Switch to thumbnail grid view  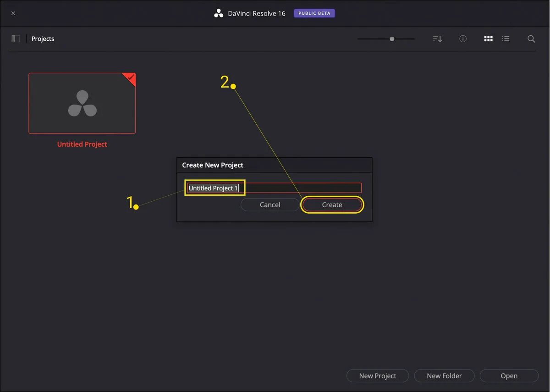[x=489, y=39]
